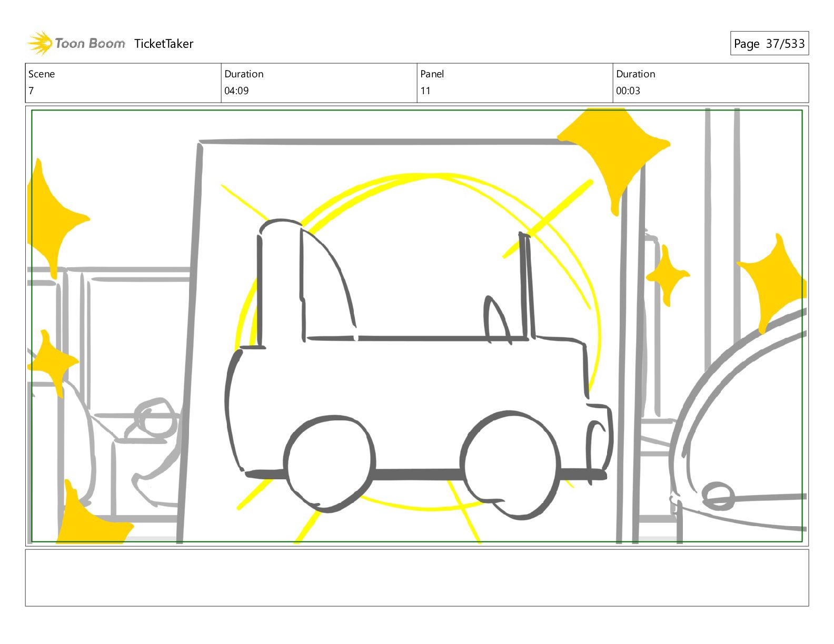834x644 pixels.
Task: Click the Page 37/533 indicator box
Action: click(769, 44)
